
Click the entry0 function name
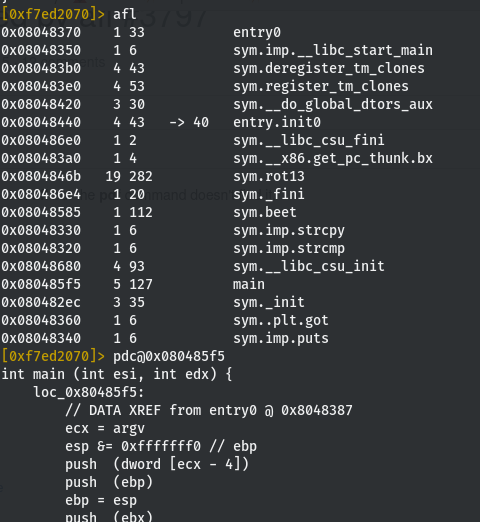[257, 32]
